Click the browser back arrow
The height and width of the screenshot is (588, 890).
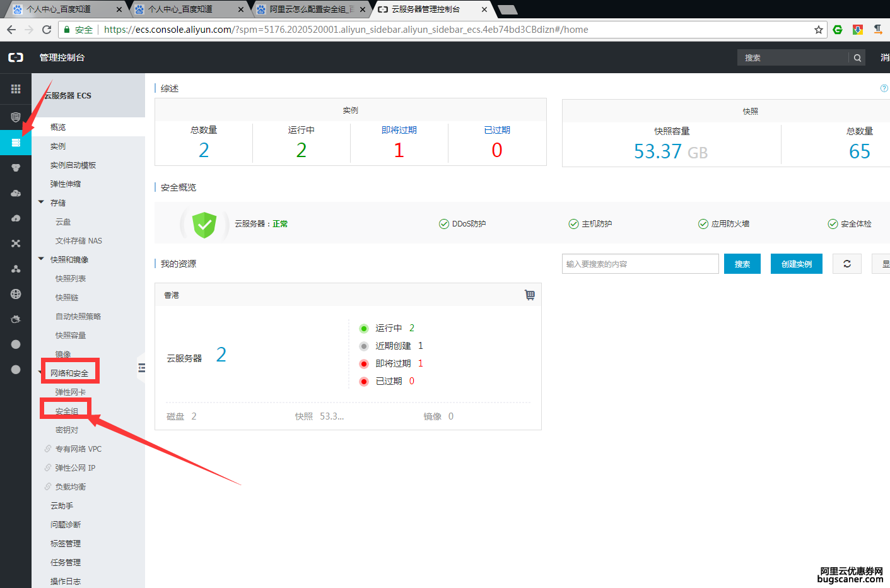pyautogui.click(x=11, y=30)
